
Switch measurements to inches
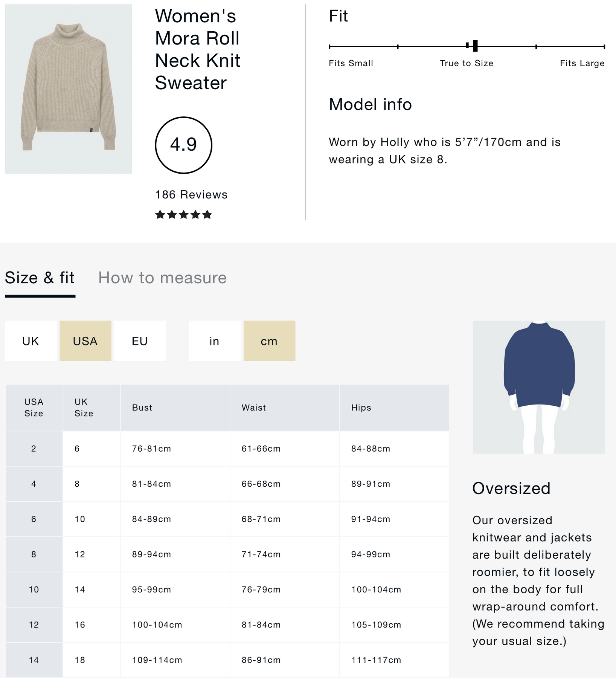coord(214,341)
